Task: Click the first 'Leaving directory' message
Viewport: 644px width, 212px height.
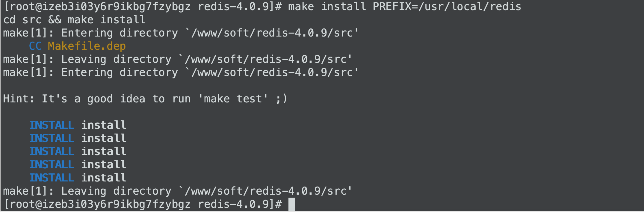Action: (x=178, y=59)
